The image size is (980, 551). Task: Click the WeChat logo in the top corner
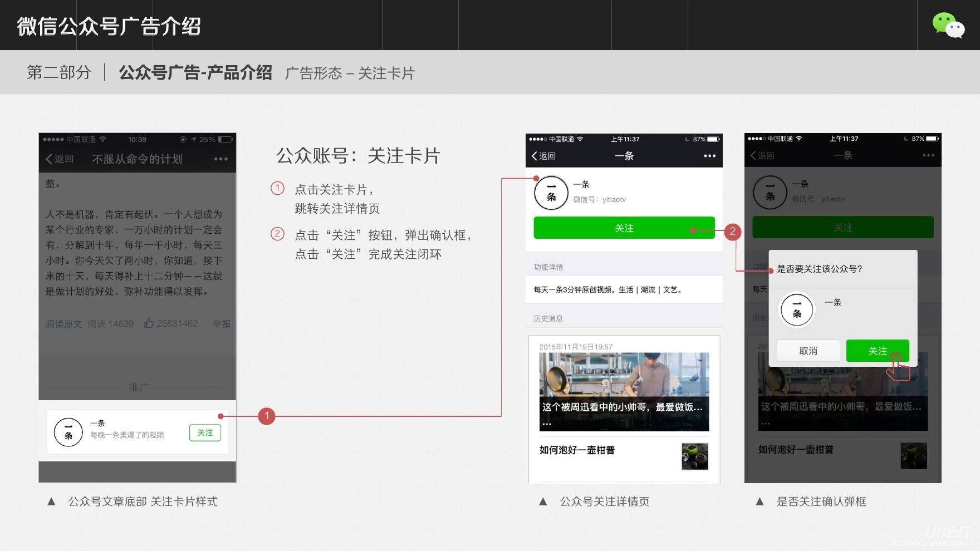[948, 26]
